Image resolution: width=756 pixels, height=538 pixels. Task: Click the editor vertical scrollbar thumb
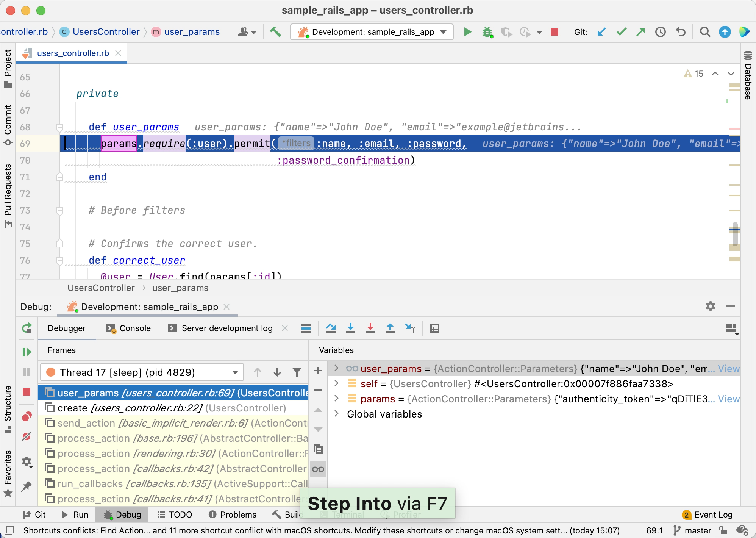point(735,233)
